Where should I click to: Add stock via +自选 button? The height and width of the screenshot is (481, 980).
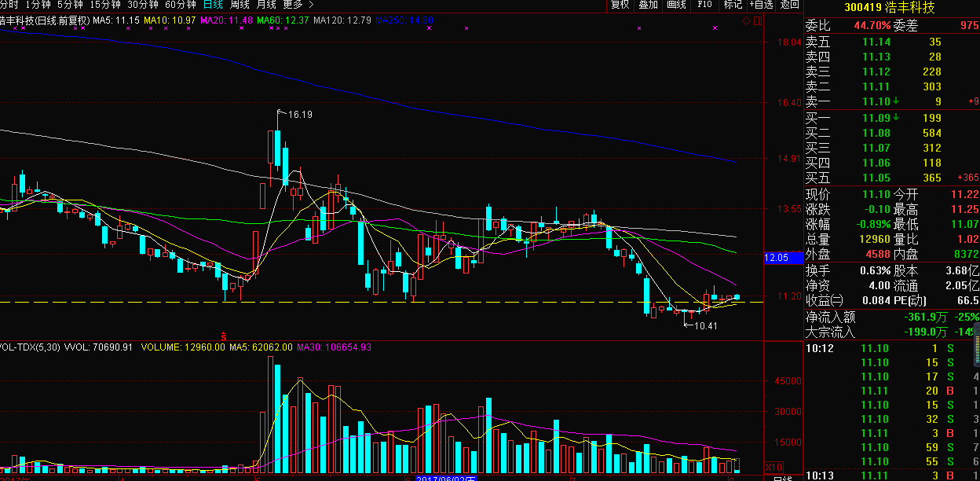click(x=761, y=5)
